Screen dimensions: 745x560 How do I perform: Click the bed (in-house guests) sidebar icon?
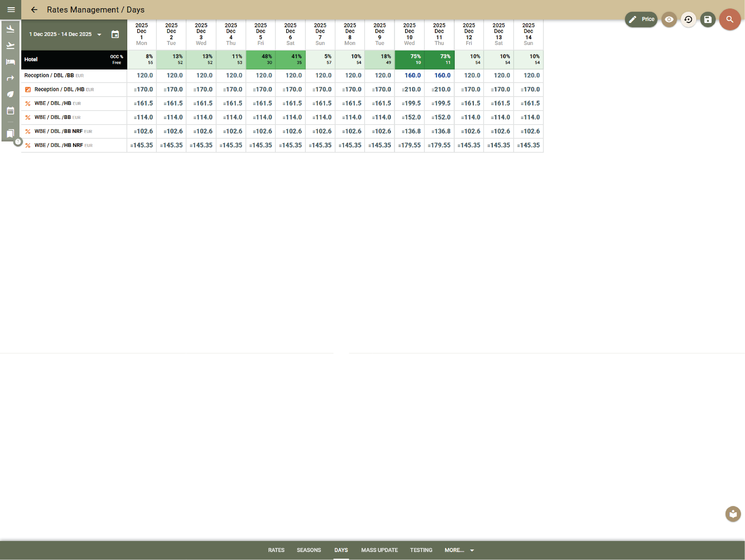pos(10,62)
